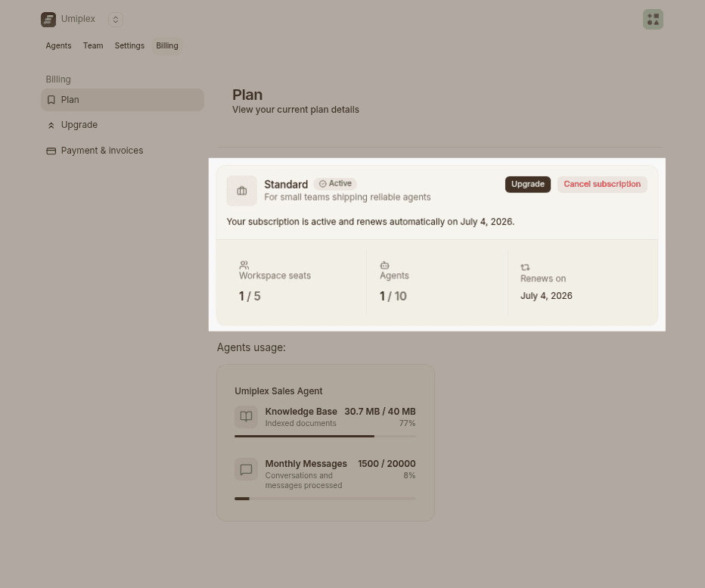Click the 'Workspace seats' label

275,275
